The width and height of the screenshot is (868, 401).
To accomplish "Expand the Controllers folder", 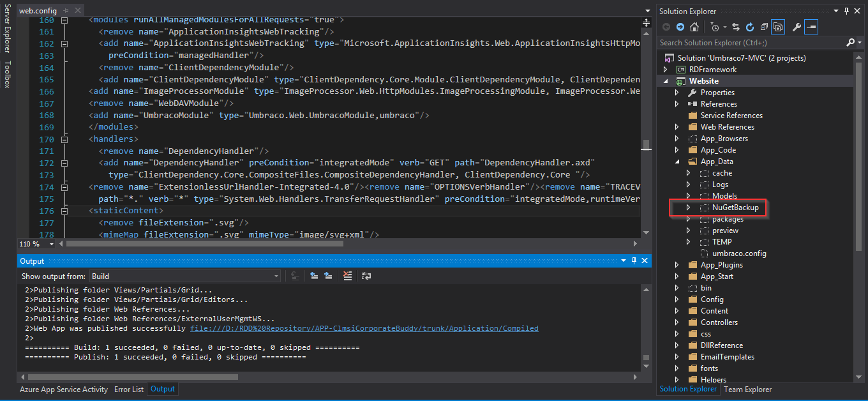I will point(677,322).
